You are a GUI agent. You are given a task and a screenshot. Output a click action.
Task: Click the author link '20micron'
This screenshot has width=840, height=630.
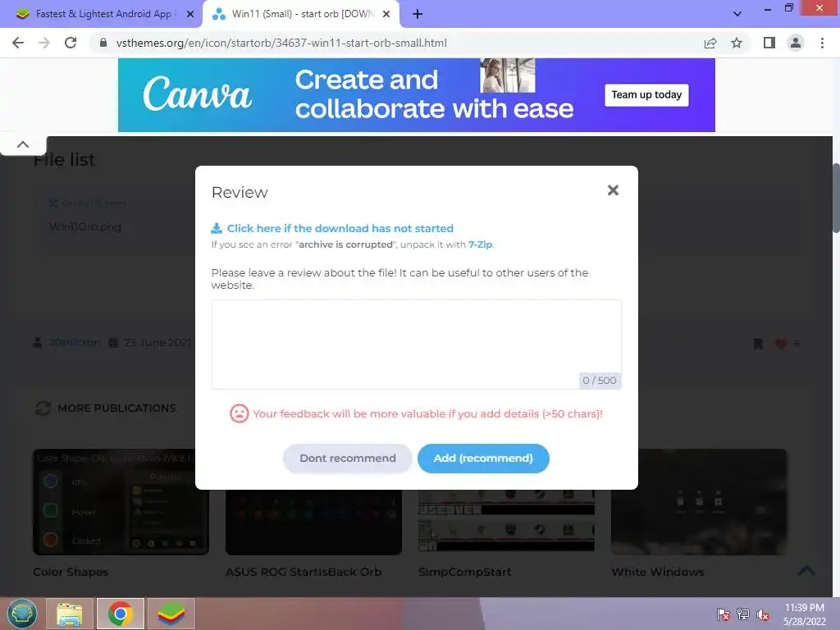pos(75,343)
